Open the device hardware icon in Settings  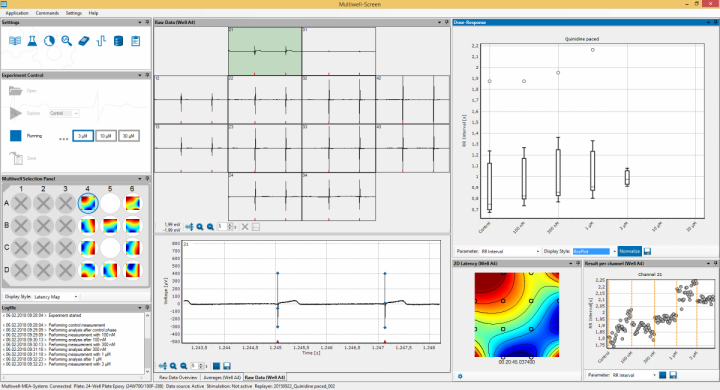(84, 41)
